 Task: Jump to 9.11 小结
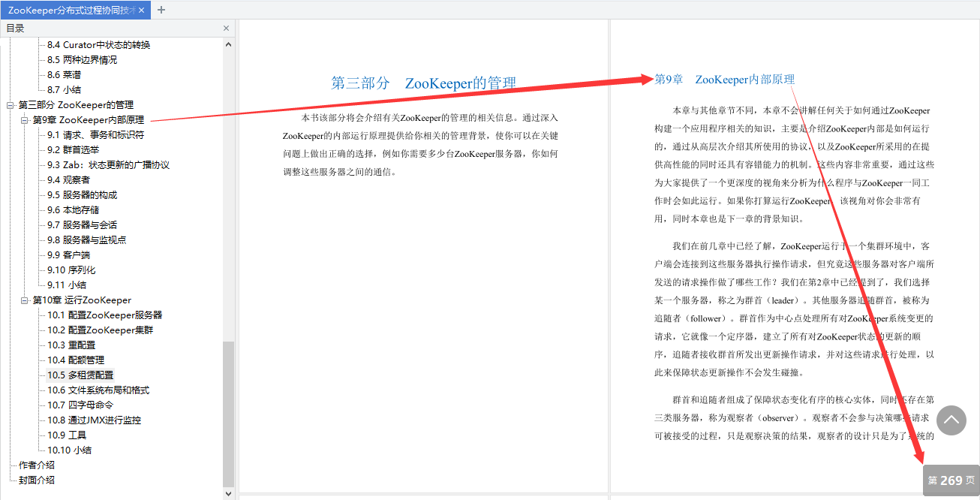[x=66, y=285]
